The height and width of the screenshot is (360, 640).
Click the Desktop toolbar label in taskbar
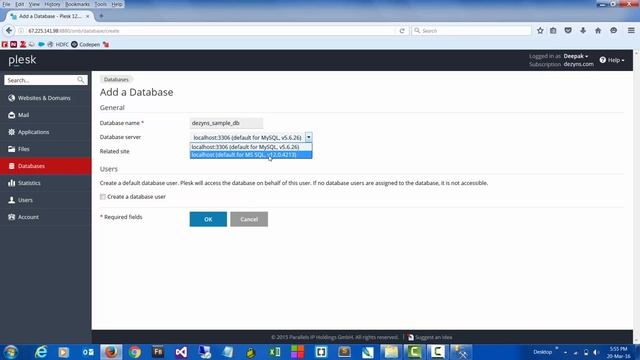coord(542,352)
